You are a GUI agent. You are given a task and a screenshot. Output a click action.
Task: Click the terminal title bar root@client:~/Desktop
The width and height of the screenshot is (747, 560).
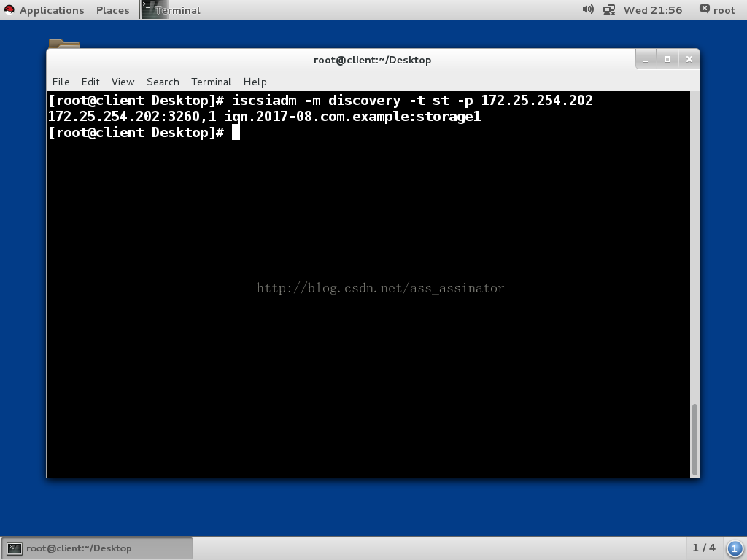point(373,60)
